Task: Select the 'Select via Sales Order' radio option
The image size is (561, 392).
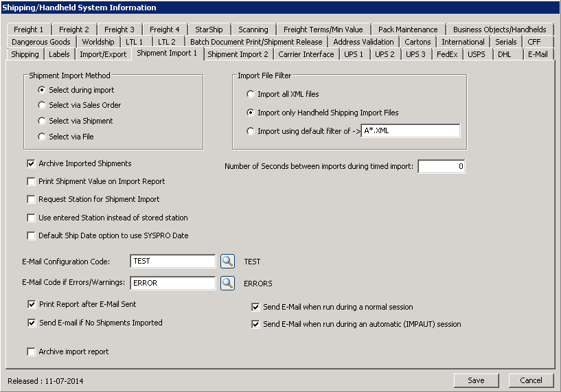Action: coord(43,106)
